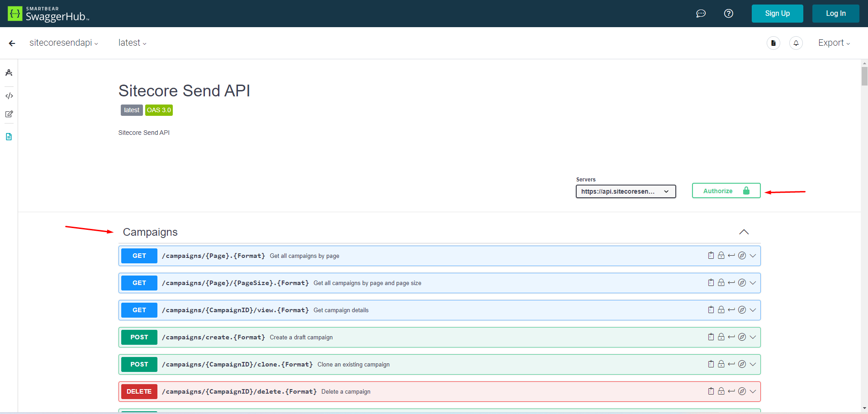Toggle lock on GET campaigns by page row
This screenshot has height=414, width=868.
(721, 256)
